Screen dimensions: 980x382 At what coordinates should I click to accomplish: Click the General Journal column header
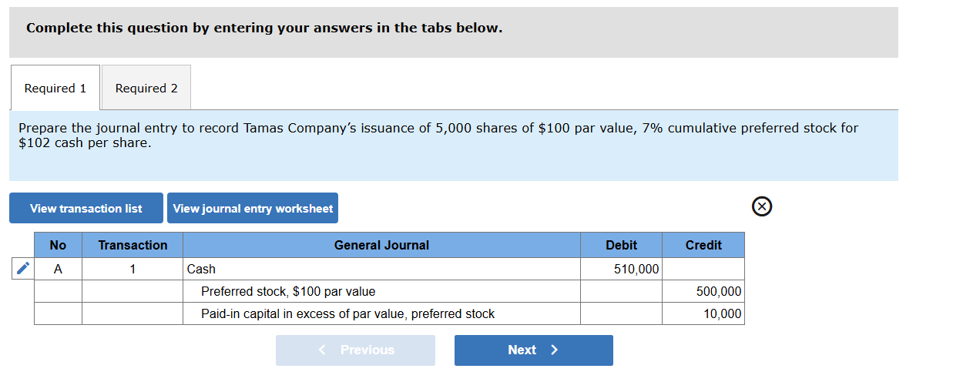[381, 245]
